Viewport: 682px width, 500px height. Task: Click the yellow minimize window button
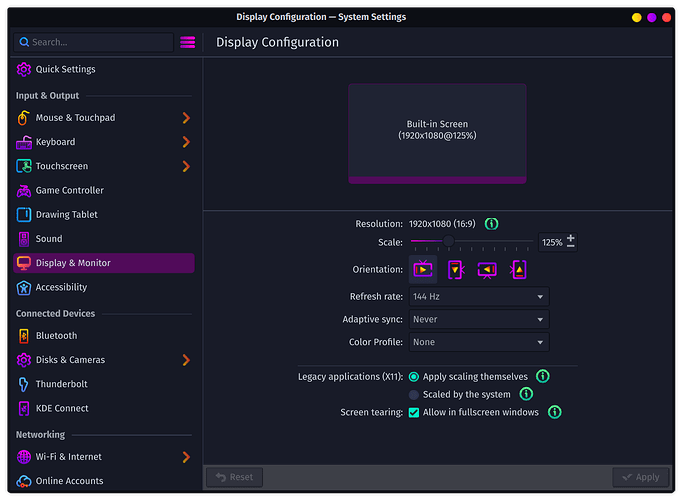637,17
